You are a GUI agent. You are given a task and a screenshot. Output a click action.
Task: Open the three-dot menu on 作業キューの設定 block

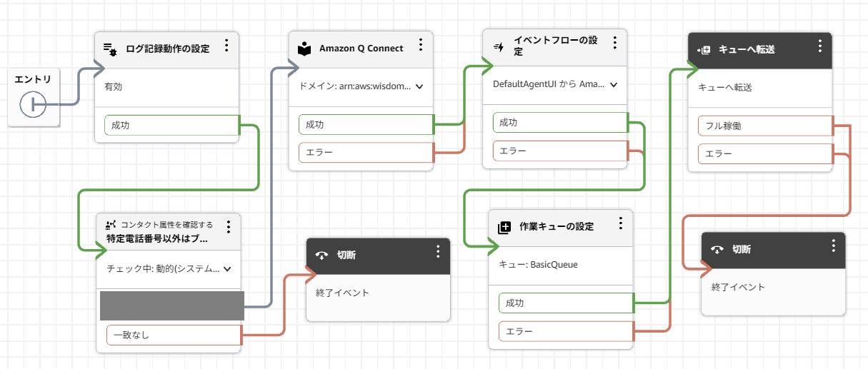pyautogui.click(x=621, y=223)
